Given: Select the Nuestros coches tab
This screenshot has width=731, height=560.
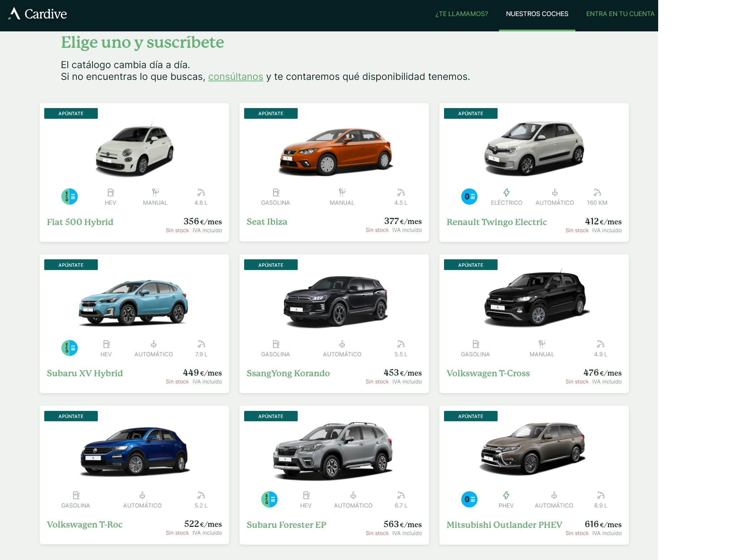Looking at the screenshot, I should pyautogui.click(x=537, y=14).
